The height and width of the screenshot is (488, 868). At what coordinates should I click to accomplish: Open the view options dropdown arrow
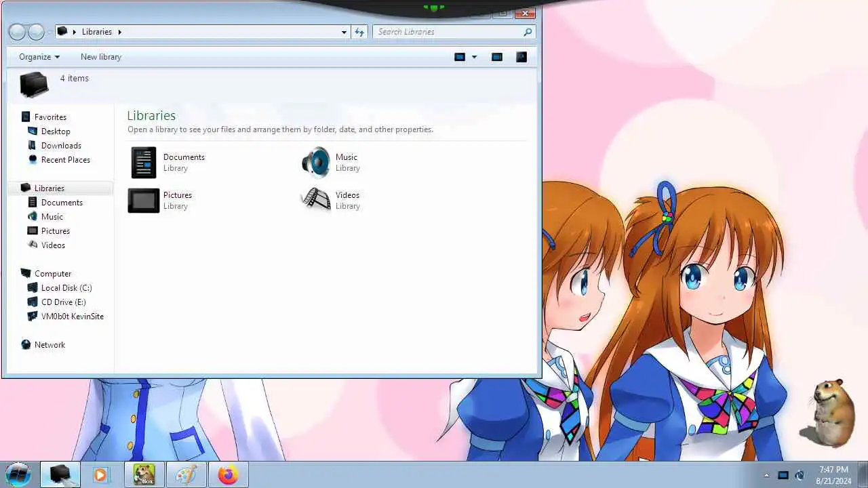click(474, 57)
